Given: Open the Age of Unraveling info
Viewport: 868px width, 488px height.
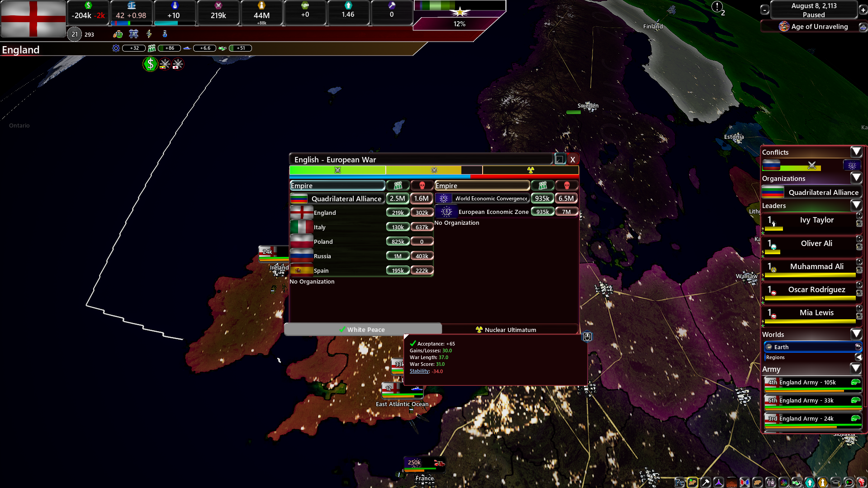Looking at the screenshot, I should pos(814,27).
